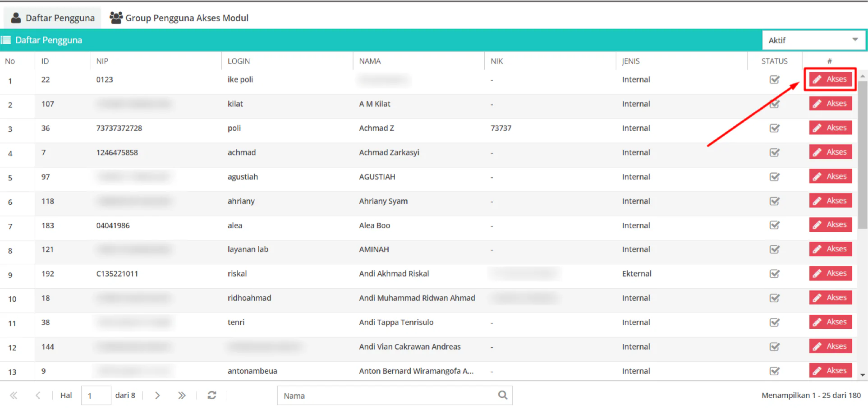Toggle status checkbox for AGUSTIAH

click(x=774, y=177)
